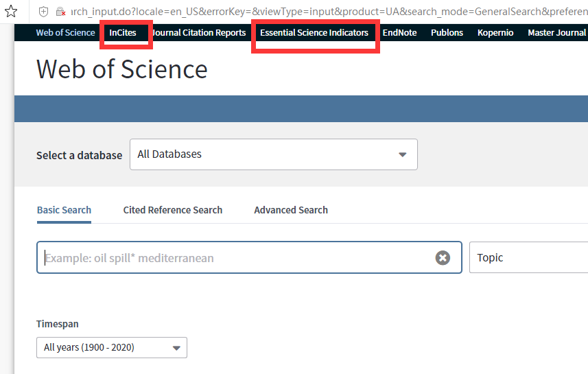Click the browser URL address bar

click(x=328, y=12)
